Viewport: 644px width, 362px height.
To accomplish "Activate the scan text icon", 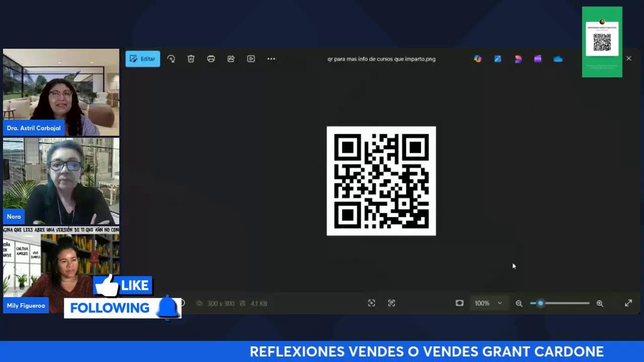I will [x=391, y=303].
